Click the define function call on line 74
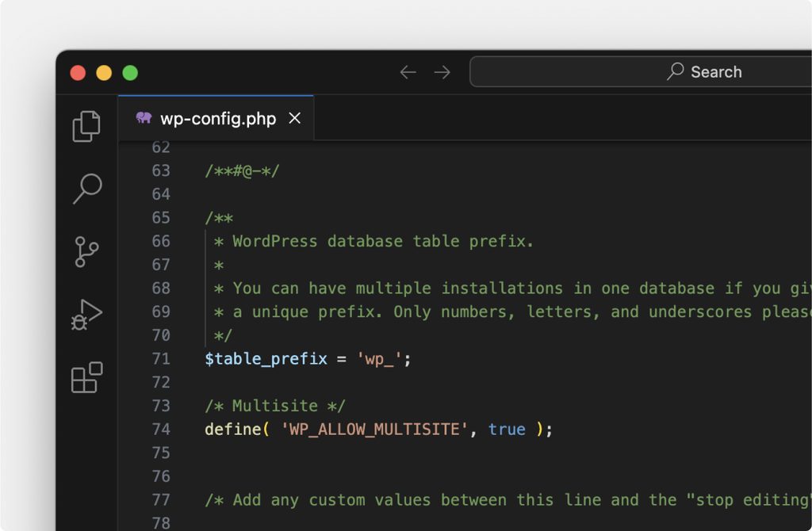The height and width of the screenshot is (531, 812). coord(233,429)
